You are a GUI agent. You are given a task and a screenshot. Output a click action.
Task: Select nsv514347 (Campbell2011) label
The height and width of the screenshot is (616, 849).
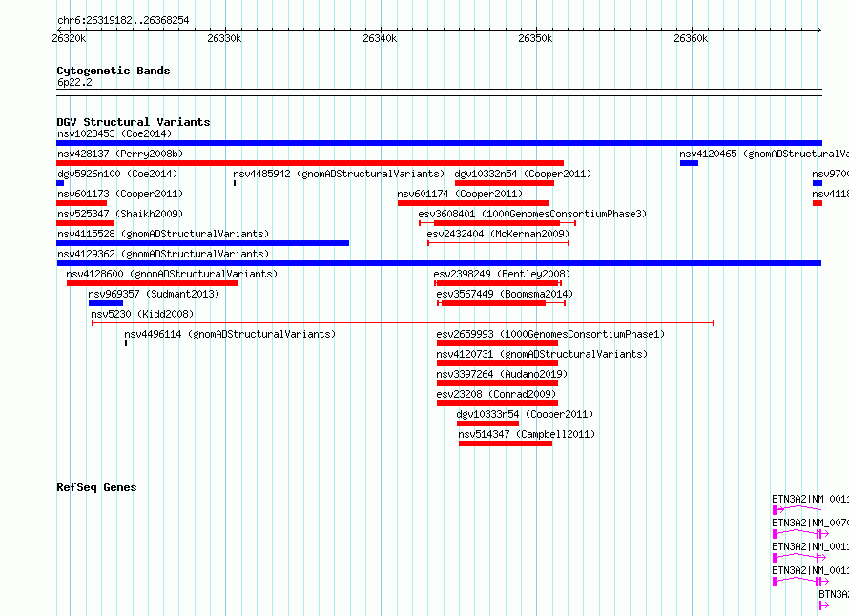[527, 434]
